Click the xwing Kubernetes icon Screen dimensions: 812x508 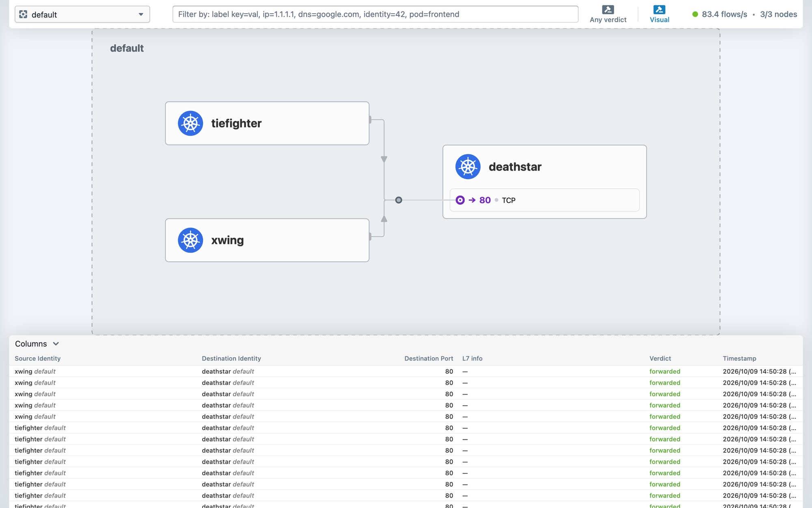coord(190,240)
